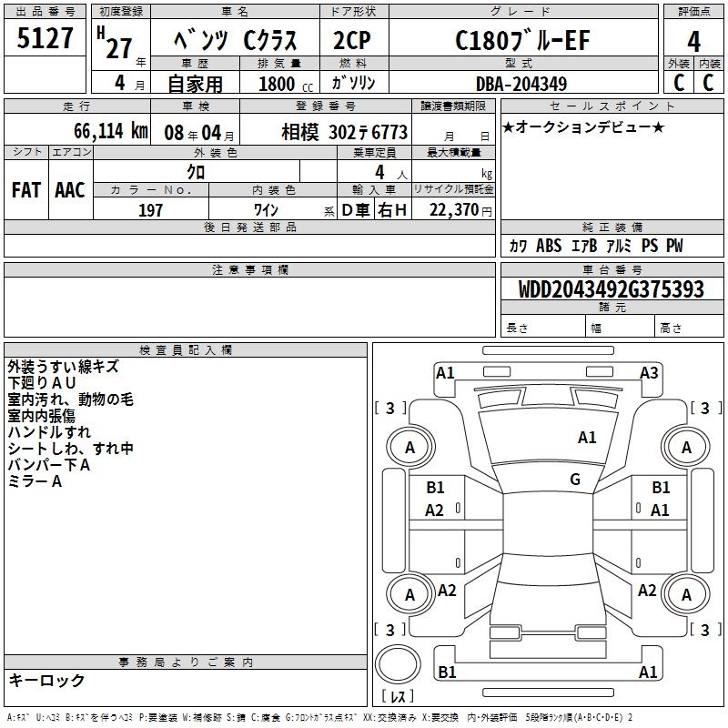Click the rear-left wheel circle marked A
The height and width of the screenshot is (728, 728).
(x=409, y=595)
